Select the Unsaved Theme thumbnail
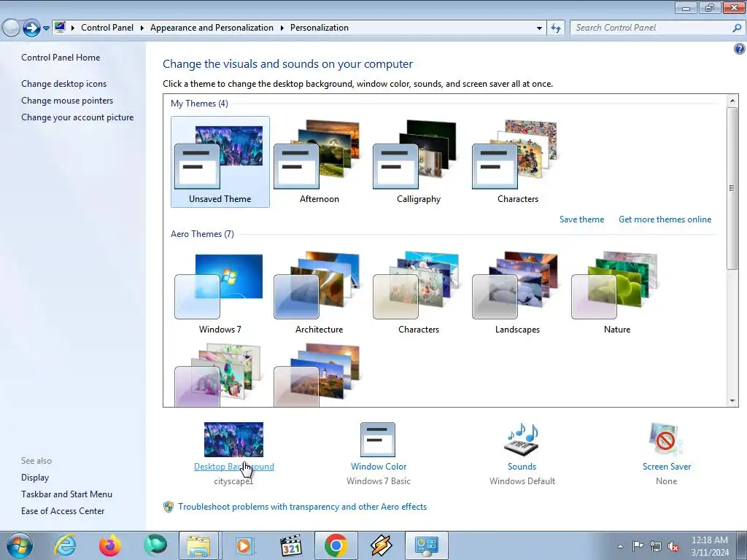The width and height of the screenshot is (747, 560). pyautogui.click(x=220, y=161)
